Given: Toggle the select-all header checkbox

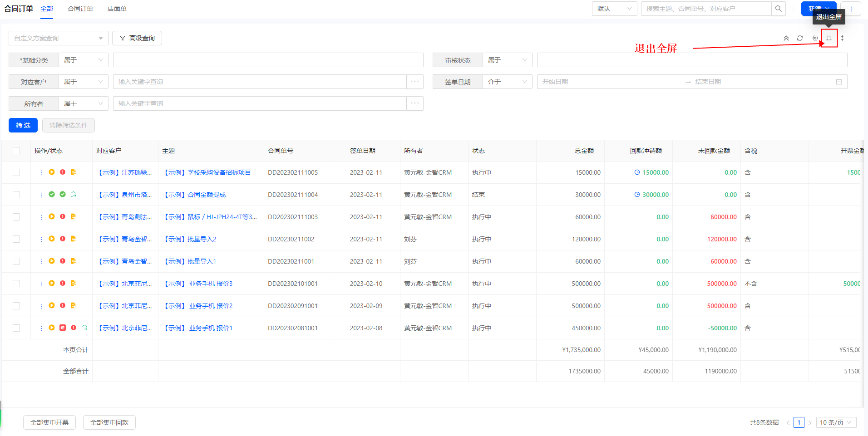Looking at the screenshot, I should coord(16,151).
